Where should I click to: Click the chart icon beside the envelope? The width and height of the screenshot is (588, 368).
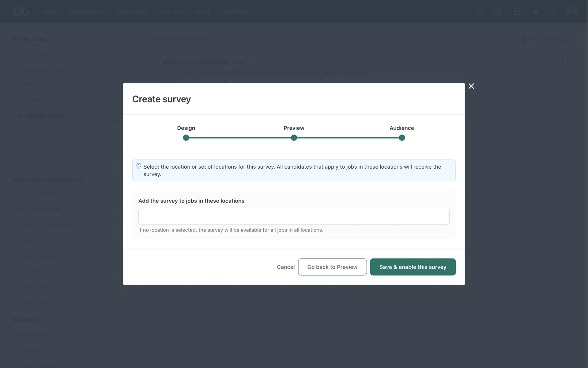tap(517, 12)
